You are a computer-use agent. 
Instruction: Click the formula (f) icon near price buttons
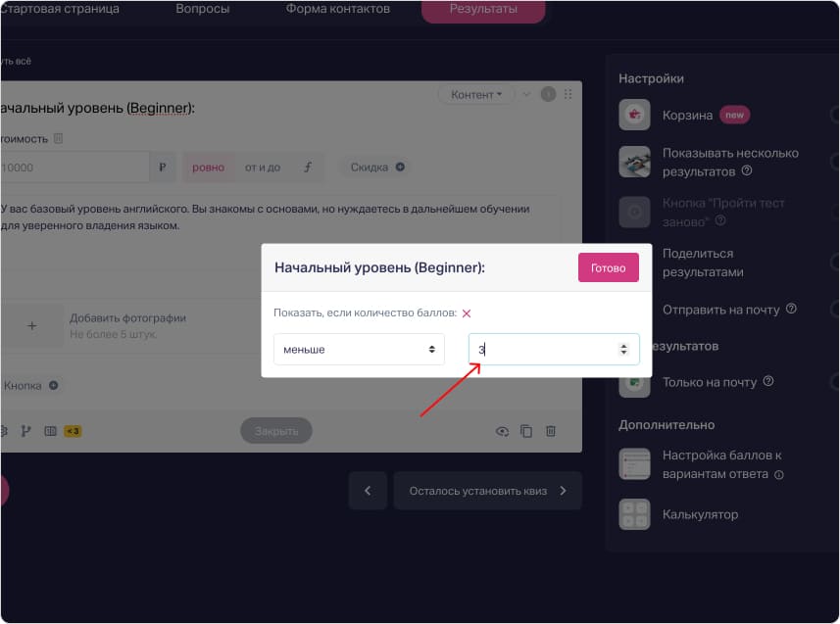pyautogui.click(x=307, y=167)
